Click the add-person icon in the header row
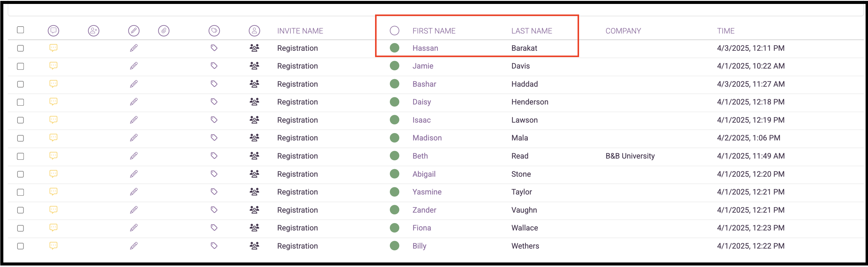Viewport: 868px width, 267px height. (94, 31)
